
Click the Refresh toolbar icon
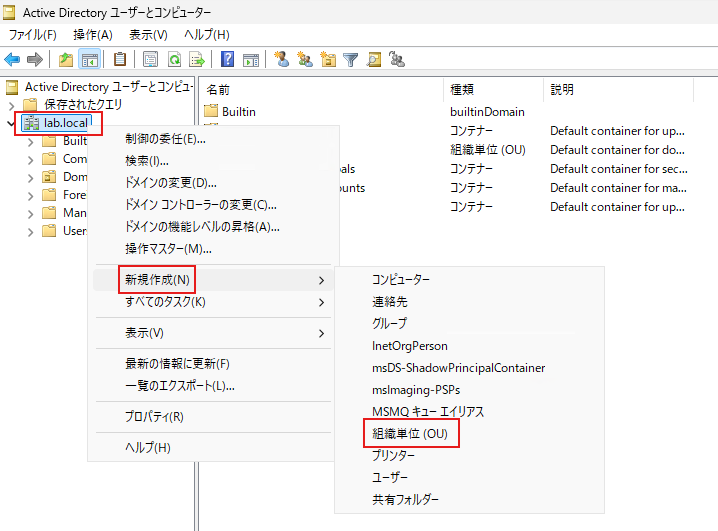coord(174,59)
